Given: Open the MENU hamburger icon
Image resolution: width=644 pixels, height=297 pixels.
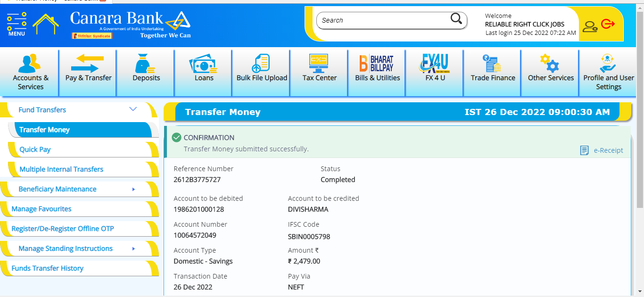Looking at the screenshot, I should click(x=17, y=24).
